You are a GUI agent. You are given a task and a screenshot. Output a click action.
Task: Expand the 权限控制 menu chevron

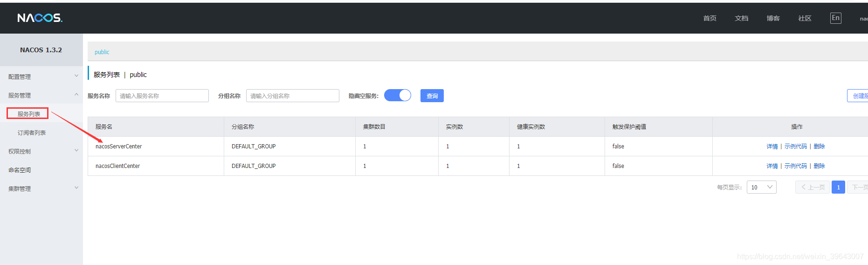click(x=76, y=151)
